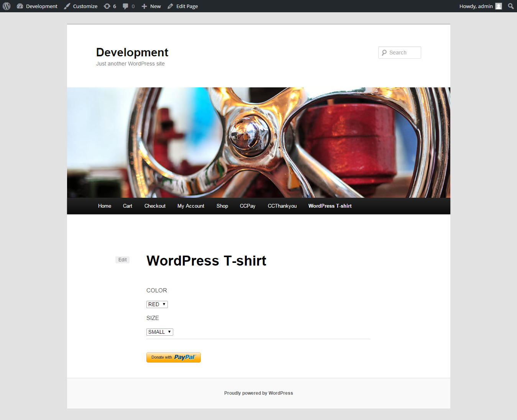The image size is (517, 420).
Task: Click New in the admin bar
Action: click(156, 6)
